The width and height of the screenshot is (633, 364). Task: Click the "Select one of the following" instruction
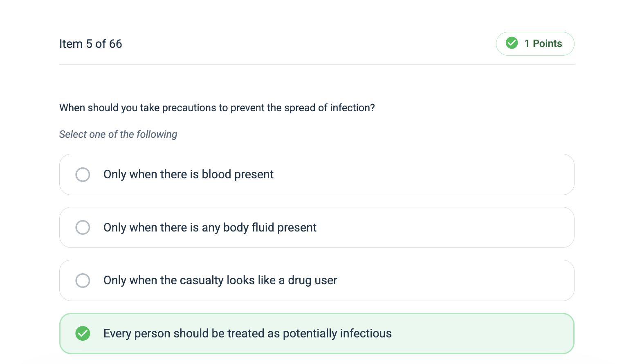[118, 134]
